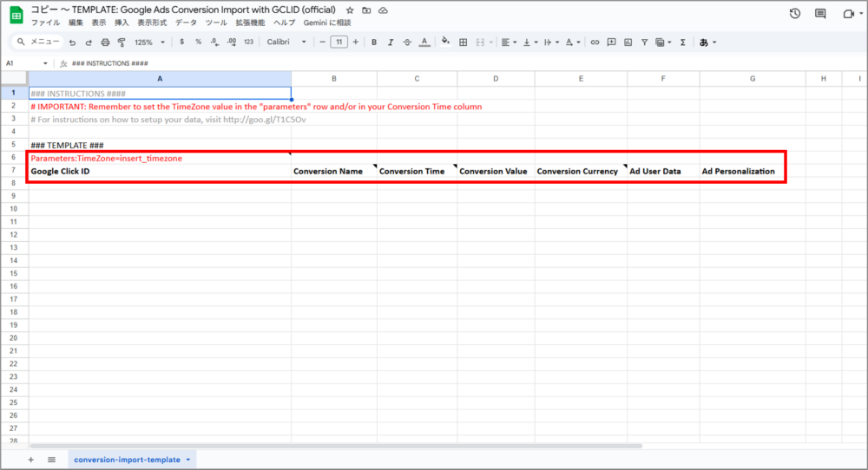Screen dimensions: 868x470
Task: Open the 125% zoom dropdown
Action: click(149, 42)
